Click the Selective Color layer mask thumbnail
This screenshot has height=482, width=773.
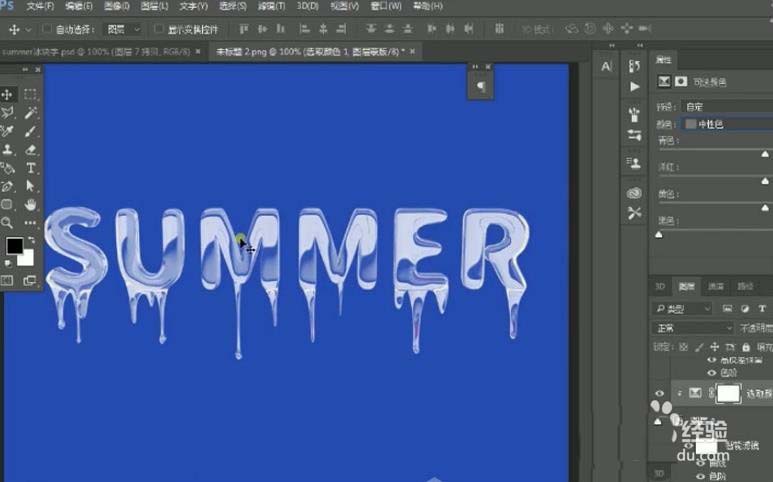(727, 394)
